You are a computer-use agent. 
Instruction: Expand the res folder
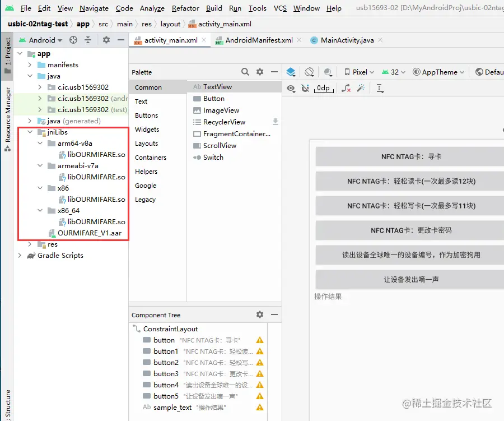pos(30,244)
